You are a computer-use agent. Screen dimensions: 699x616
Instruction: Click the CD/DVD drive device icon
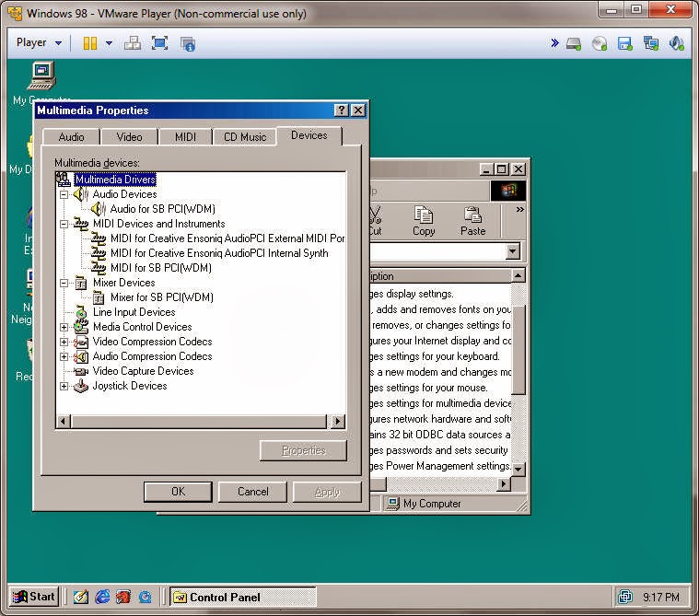600,43
